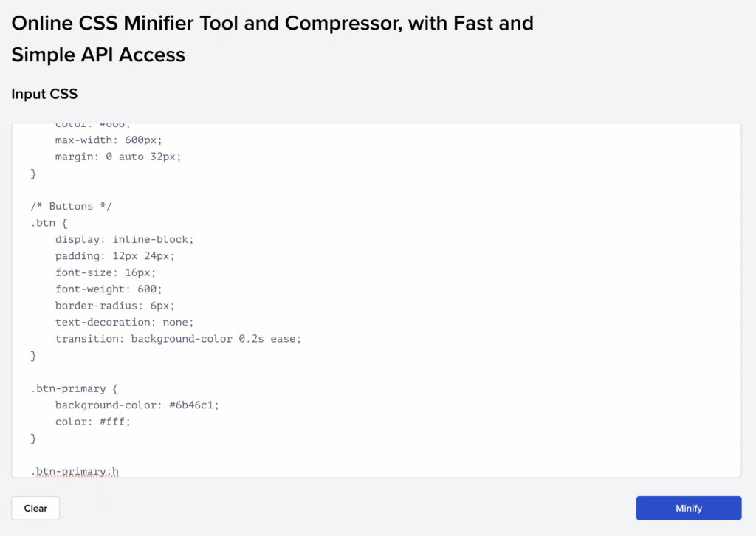Click the text-decoration: none line
756x536 pixels.
(123, 322)
